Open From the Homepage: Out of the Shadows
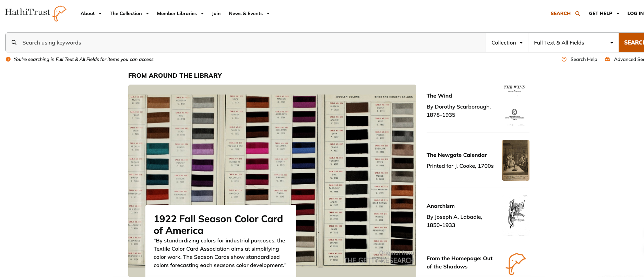 (460, 262)
